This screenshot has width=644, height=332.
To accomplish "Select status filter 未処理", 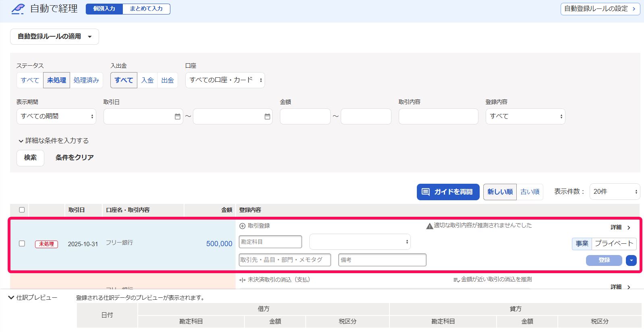I will point(56,80).
